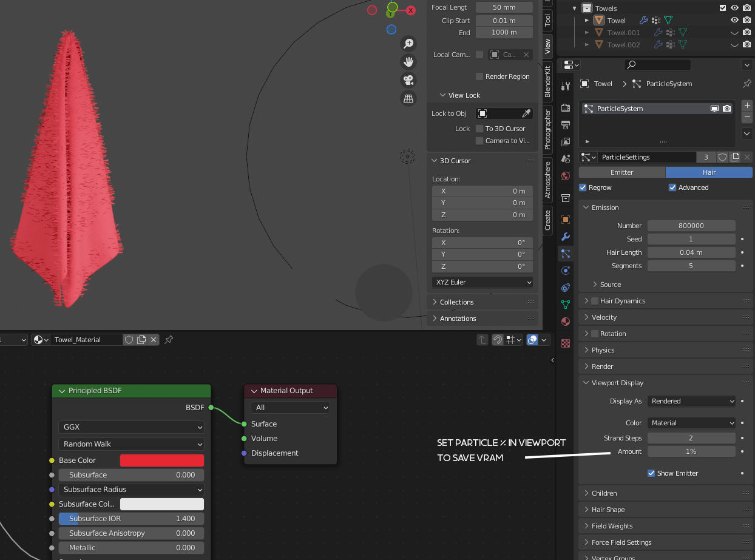
Task: Toggle node editor snapping magnet icon
Action: [497, 340]
